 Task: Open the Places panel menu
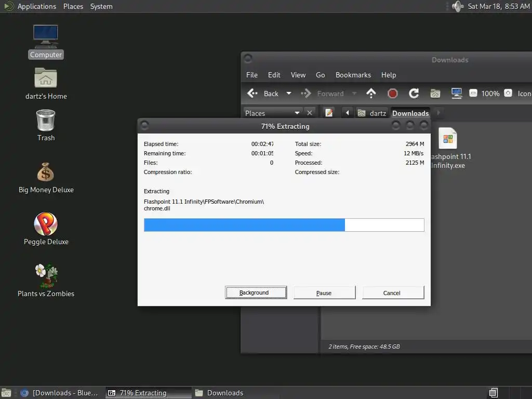73,6
